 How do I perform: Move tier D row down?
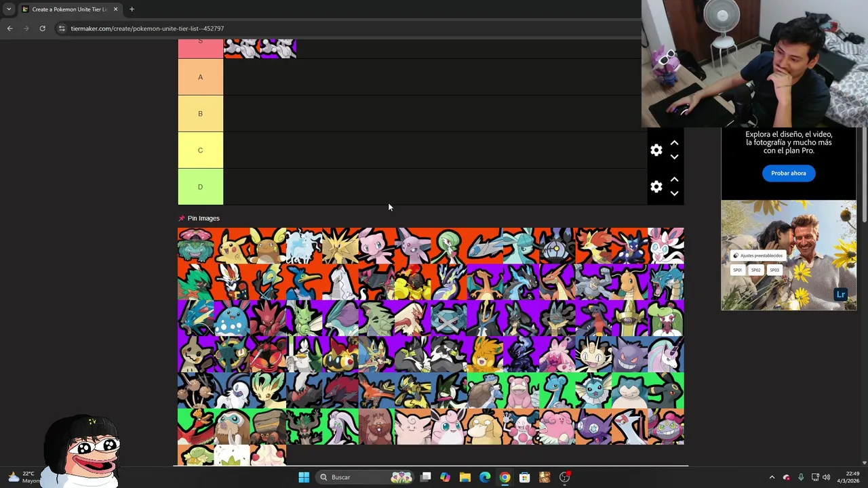(x=674, y=193)
